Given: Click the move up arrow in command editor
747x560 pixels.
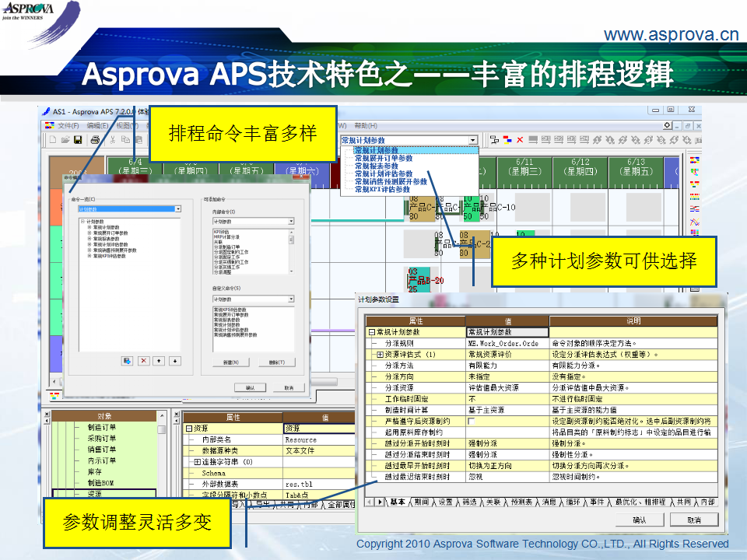Looking at the screenshot, I should coord(159,361).
